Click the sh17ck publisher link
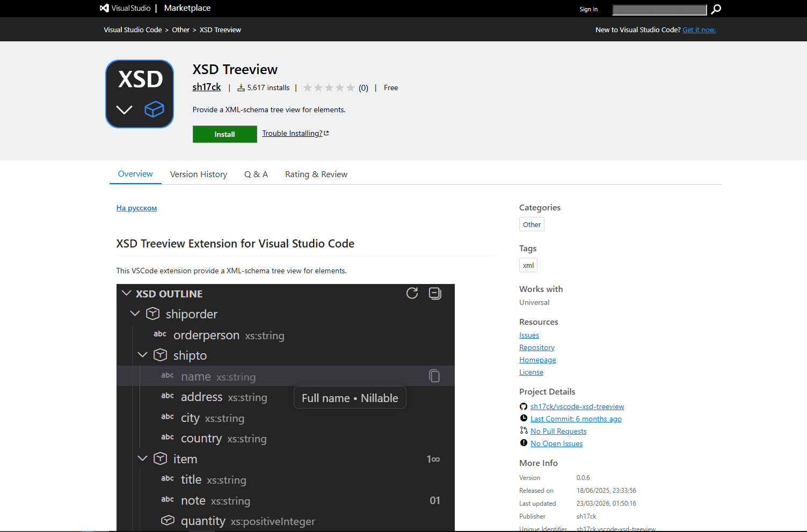This screenshot has width=807, height=532. click(x=207, y=87)
